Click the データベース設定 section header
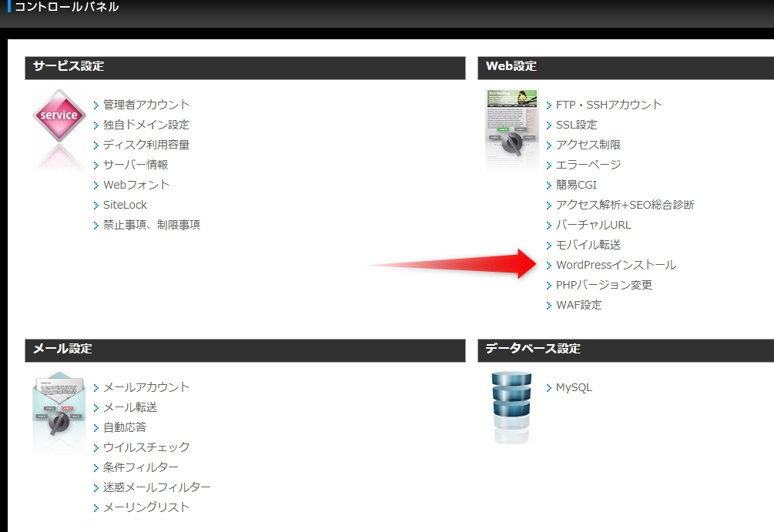This screenshot has width=774, height=532. pos(626,350)
